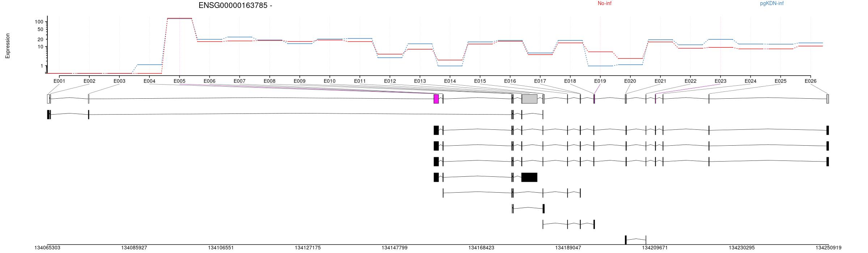Select exon label E023
Image resolution: width=868 pixels, height=253 pixels.
coord(720,81)
